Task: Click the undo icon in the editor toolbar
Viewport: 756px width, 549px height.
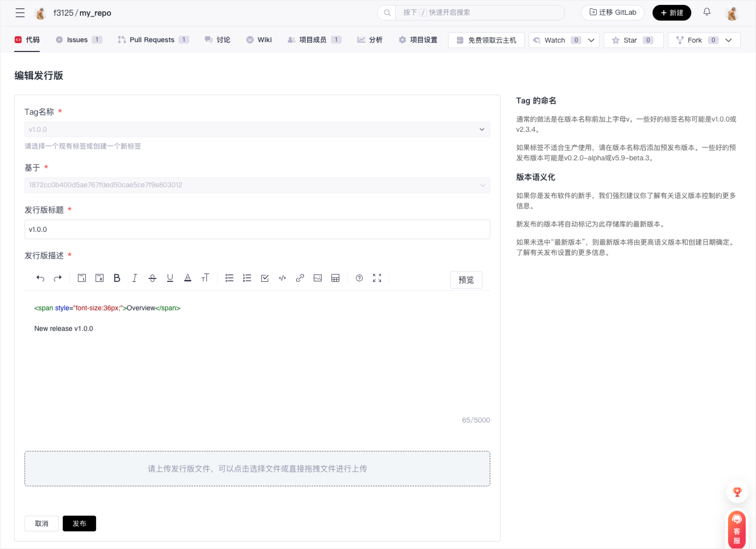Action: click(40, 278)
